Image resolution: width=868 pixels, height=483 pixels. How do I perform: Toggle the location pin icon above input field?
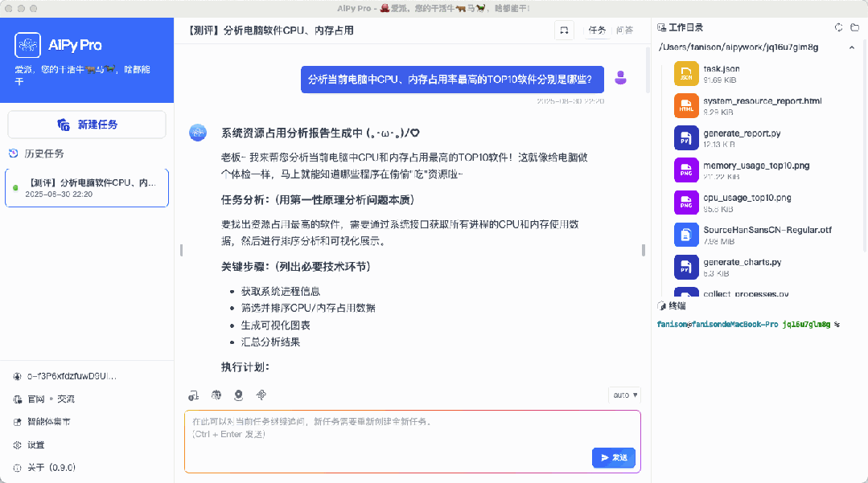click(x=237, y=395)
